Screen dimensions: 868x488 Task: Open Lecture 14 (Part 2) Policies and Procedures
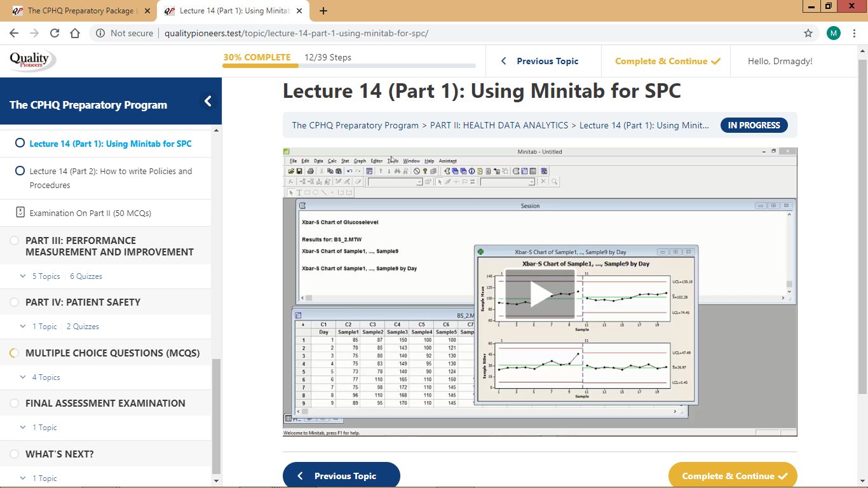(111, 178)
